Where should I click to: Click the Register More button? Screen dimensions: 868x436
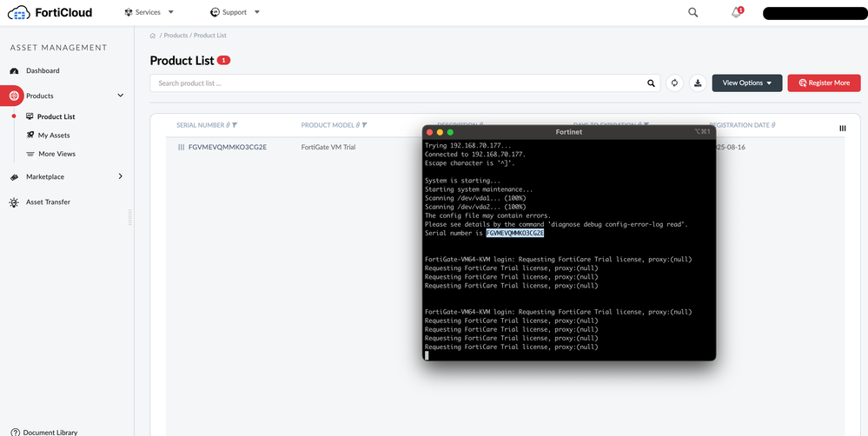pyautogui.click(x=824, y=83)
